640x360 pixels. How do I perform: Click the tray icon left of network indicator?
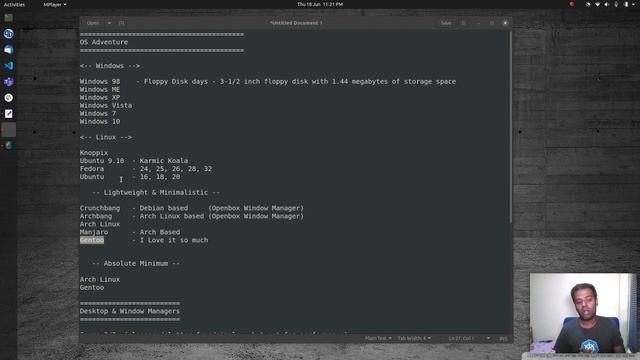(588, 4)
